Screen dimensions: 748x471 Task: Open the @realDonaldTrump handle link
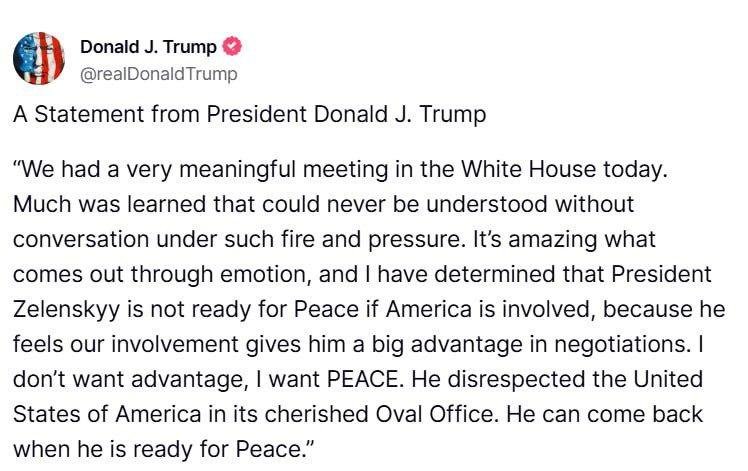click(x=158, y=73)
